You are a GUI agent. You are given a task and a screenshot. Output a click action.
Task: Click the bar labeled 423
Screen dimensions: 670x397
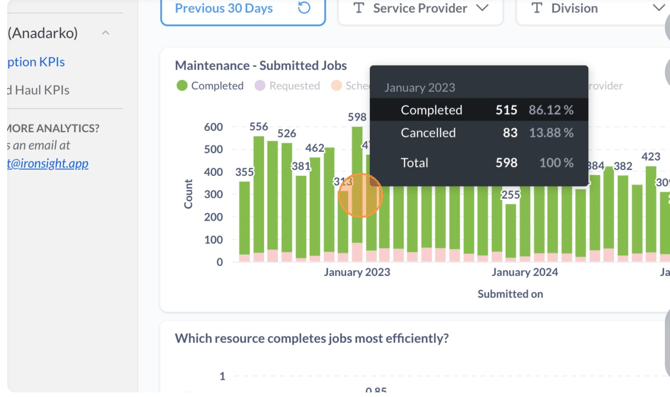(651, 214)
